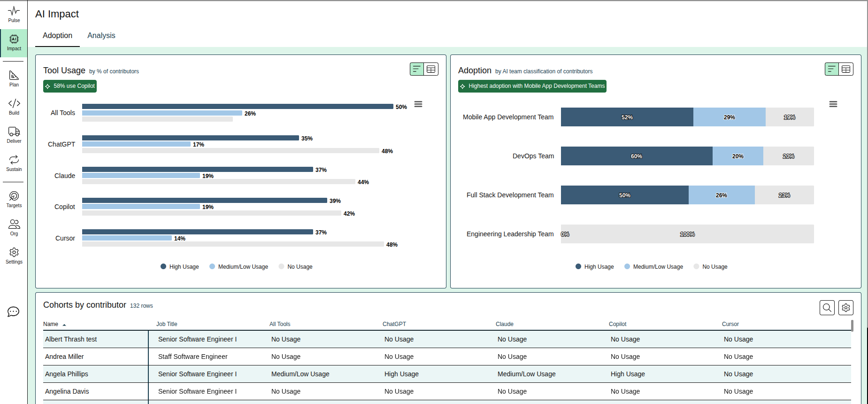Open the Org people icon
Image resolution: width=868 pixels, height=404 pixels.
(x=14, y=227)
